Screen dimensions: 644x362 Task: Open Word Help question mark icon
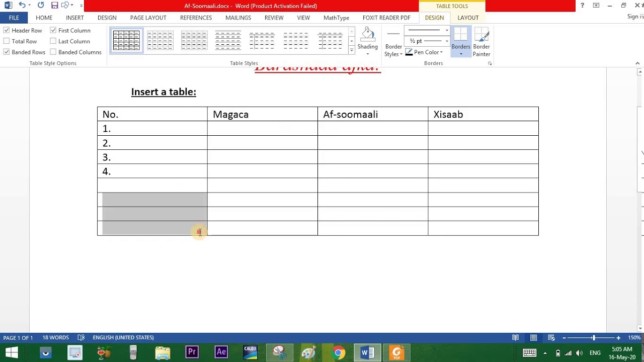point(582,6)
